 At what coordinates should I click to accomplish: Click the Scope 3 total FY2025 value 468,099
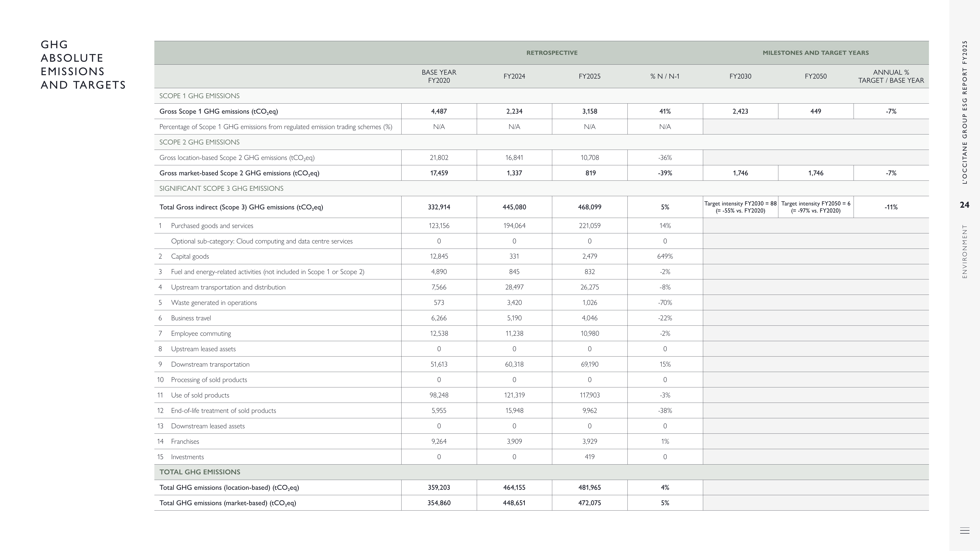pos(589,207)
